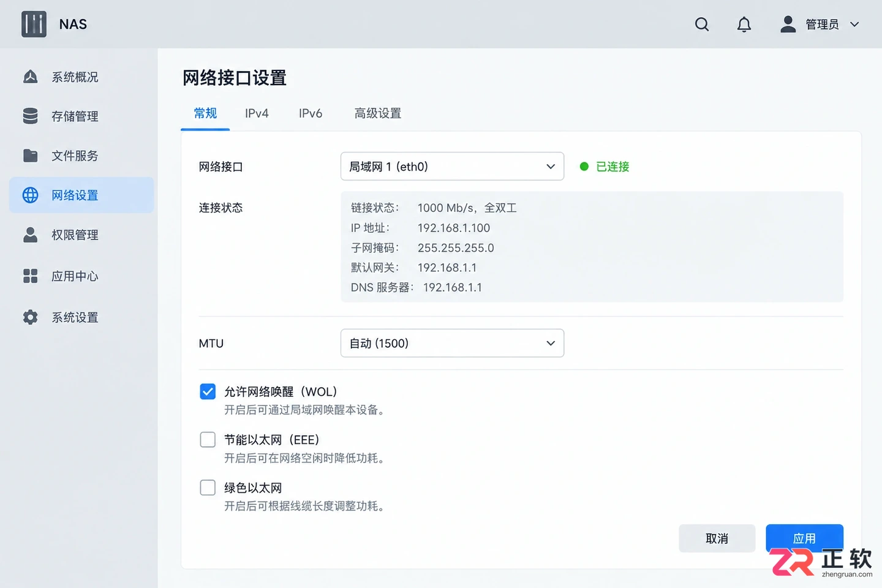This screenshot has height=588, width=882.
Task: Open the MTU 自动 (1500) dropdown
Action: 452,343
